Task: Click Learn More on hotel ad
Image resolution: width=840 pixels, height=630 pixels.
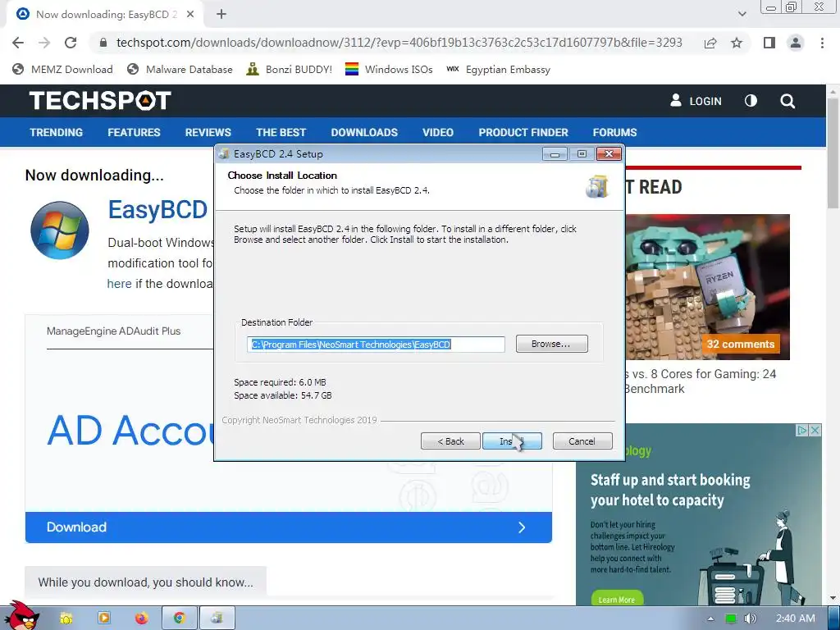Action: pos(617,600)
